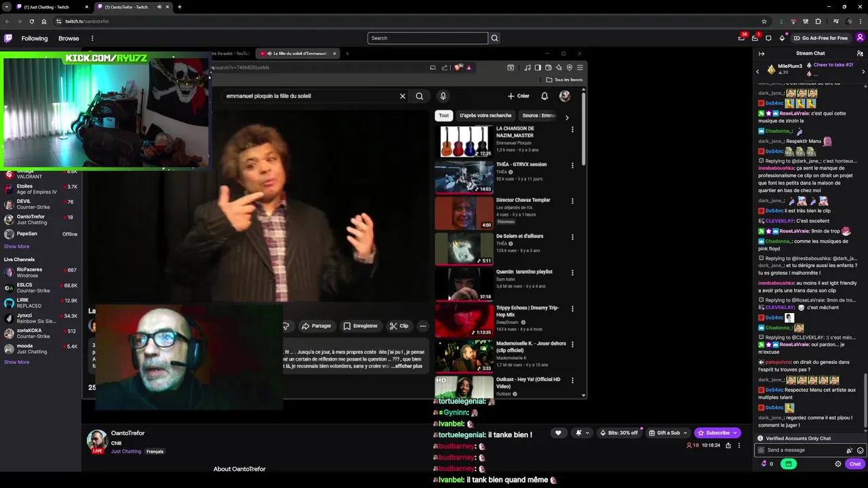The height and width of the screenshot is (488, 868).
Task: Open a new browser tab
Action: [179, 7]
